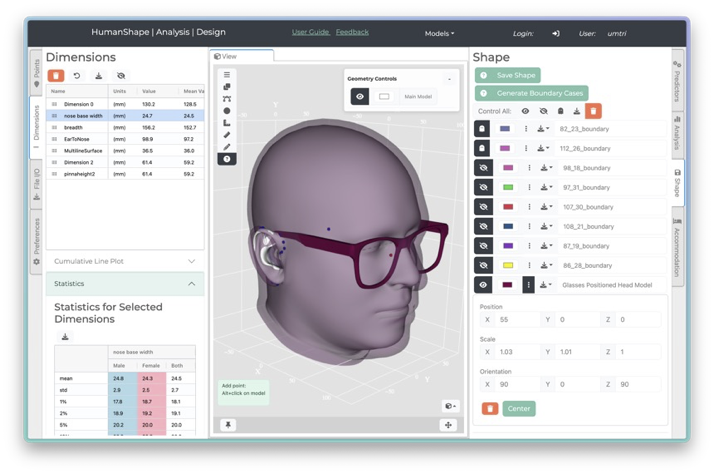
Task: Open color swatch for 86_28_boundary
Action: 508,265
